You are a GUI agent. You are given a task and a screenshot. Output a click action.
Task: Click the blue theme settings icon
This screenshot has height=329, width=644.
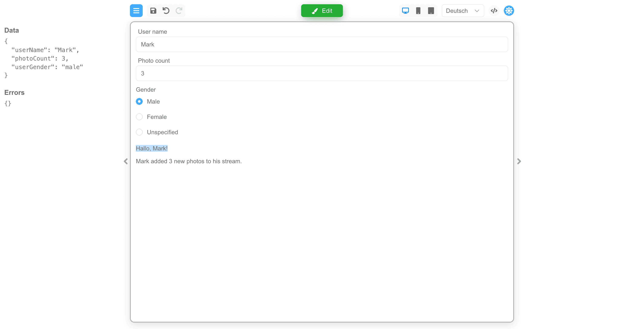click(509, 11)
